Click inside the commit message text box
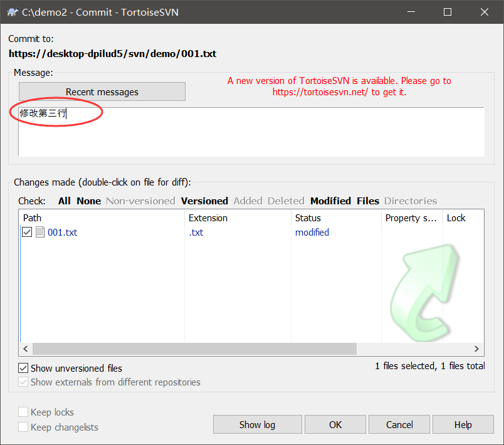 [251, 132]
